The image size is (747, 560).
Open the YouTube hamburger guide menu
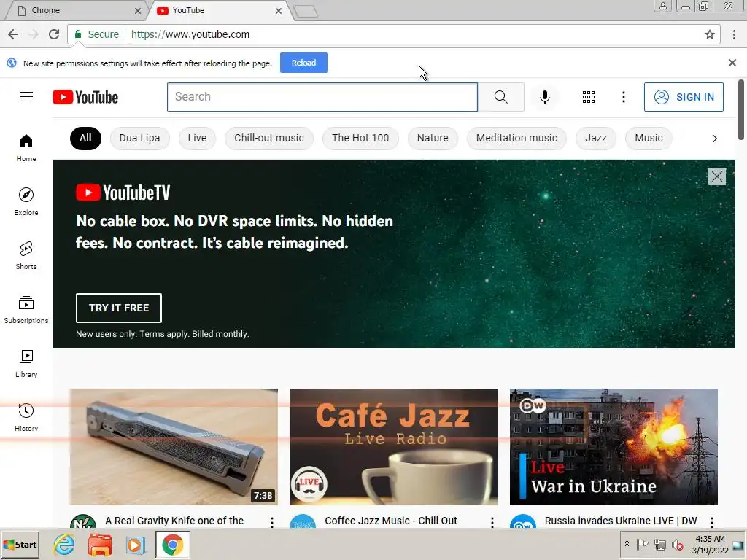pyautogui.click(x=26, y=97)
